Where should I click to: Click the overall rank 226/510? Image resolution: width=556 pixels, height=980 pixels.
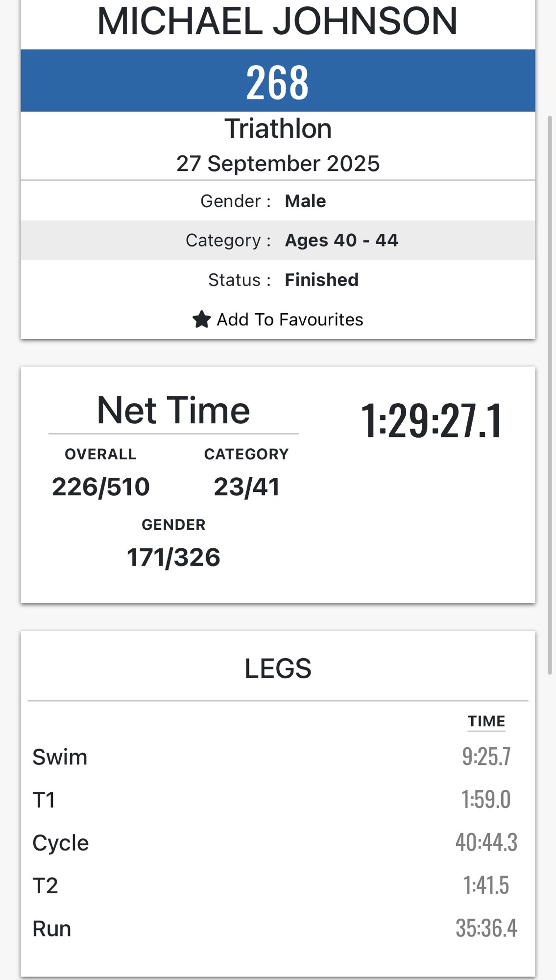[x=101, y=487]
